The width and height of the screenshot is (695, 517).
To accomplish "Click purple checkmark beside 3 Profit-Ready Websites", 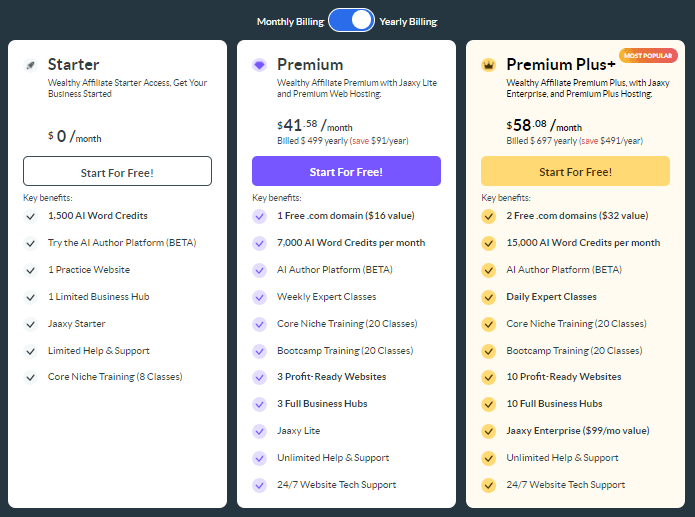I will click(x=259, y=377).
